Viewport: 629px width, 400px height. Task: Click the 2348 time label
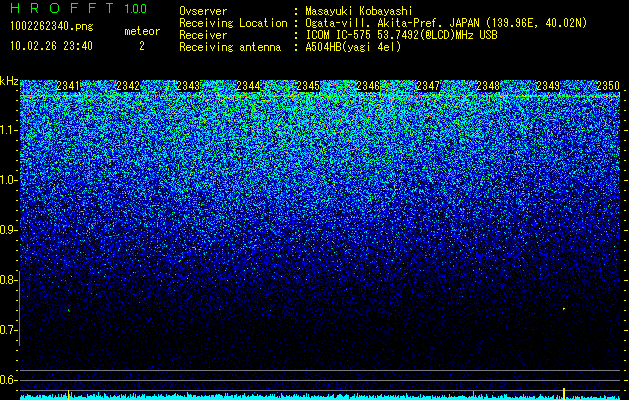(x=488, y=86)
